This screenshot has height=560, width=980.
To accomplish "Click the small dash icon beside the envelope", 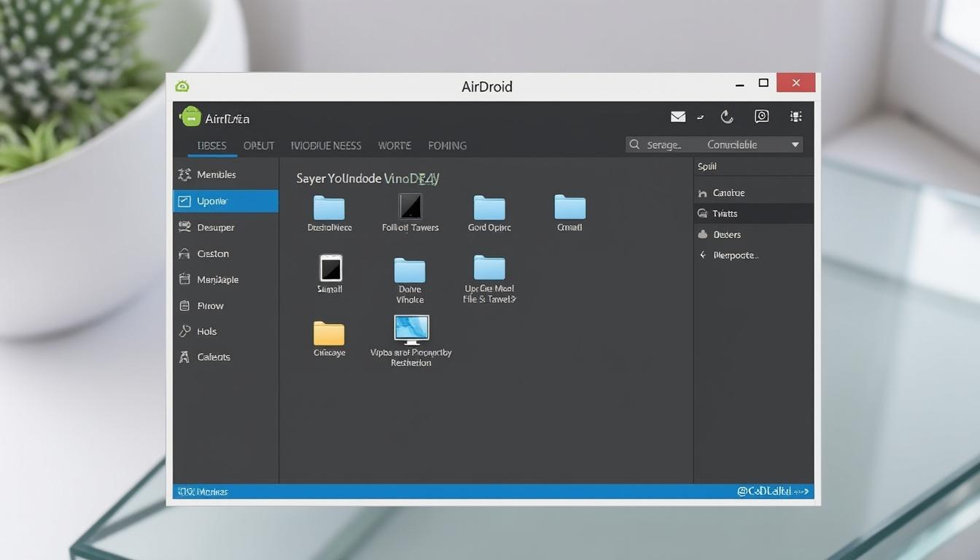I will tap(700, 117).
